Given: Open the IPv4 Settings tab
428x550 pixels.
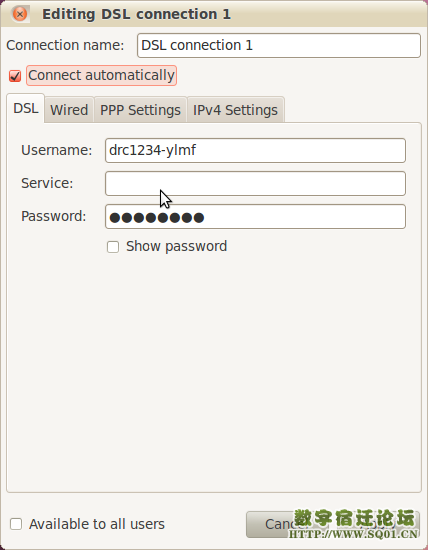Looking at the screenshot, I should (x=235, y=110).
